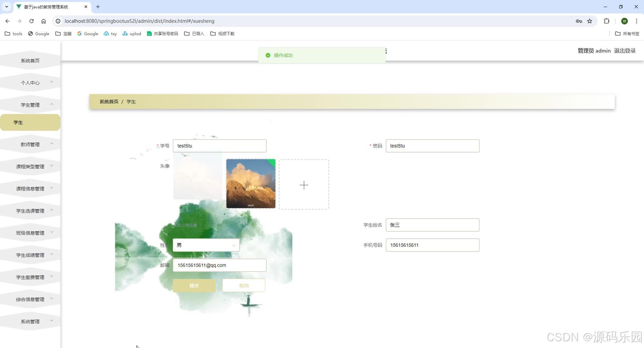Bookmark page with the star icon
Screen dimensions: 644x348
pyautogui.click(x=590, y=21)
